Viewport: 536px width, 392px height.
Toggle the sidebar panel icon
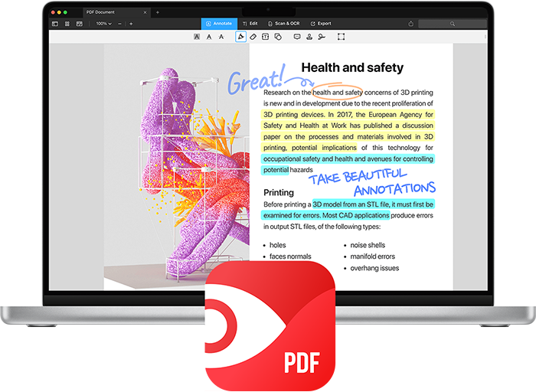click(x=54, y=24)
